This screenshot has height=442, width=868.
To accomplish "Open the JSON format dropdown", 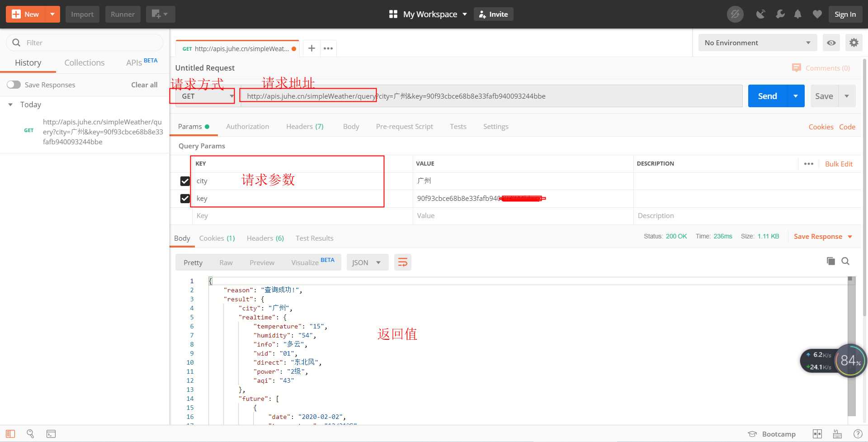I will 367,262.
